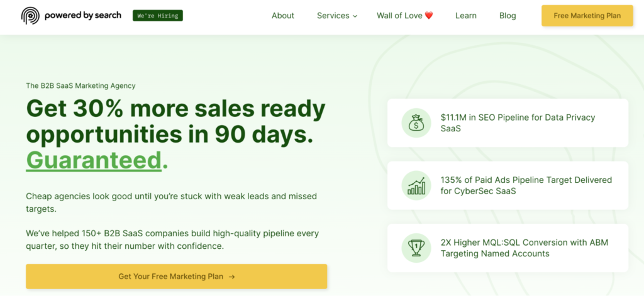Click the trophy icon on MQL:SQL card

click(x=416, y=248)
